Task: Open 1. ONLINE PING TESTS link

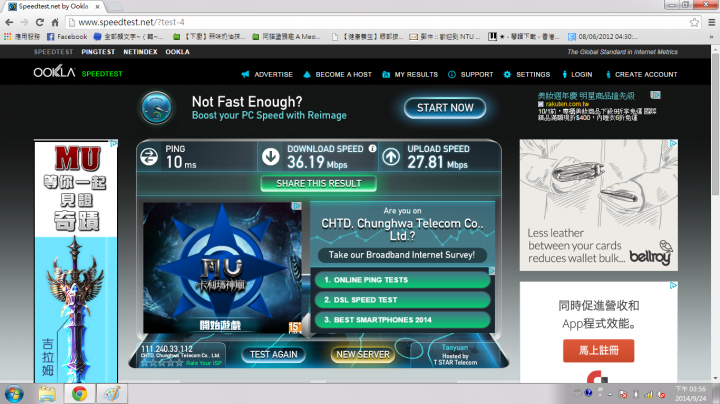Action: [x=402, y=280]
